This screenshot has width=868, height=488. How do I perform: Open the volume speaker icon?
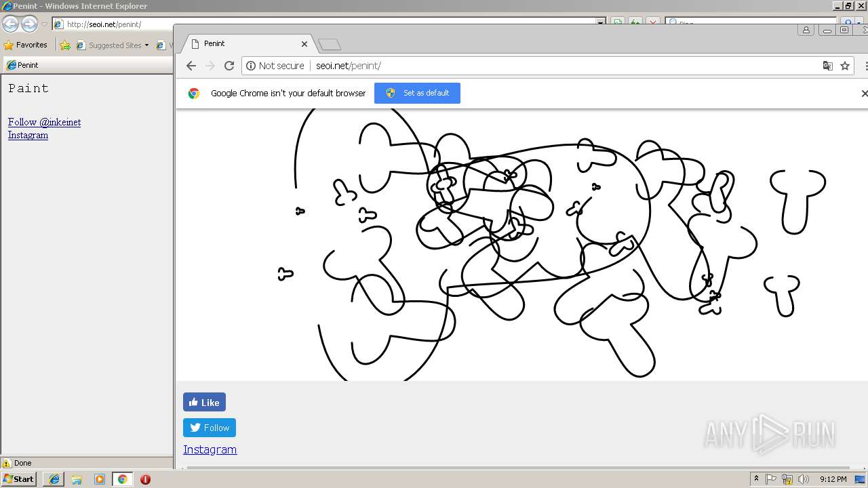(x=804, y=479)
